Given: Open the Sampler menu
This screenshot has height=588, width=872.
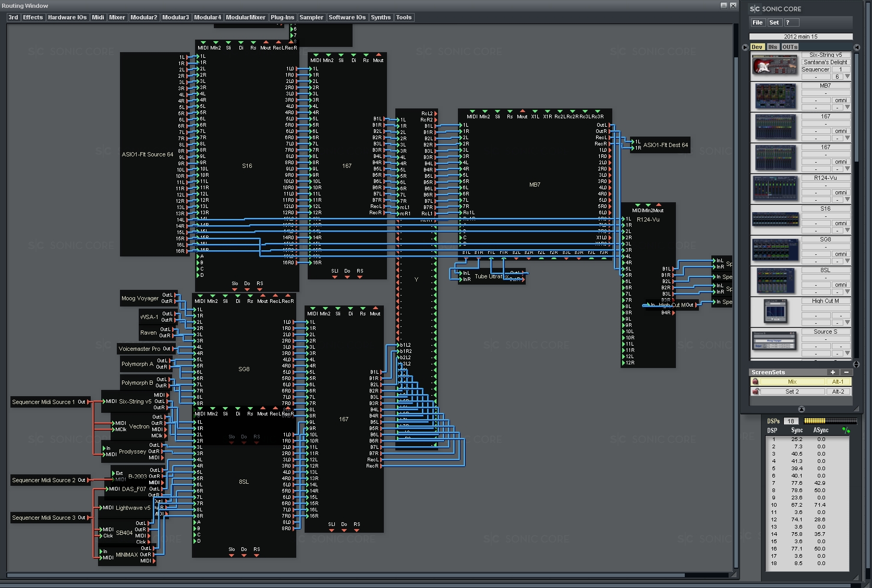Looking at the screenshot, I should click(311, 17).
